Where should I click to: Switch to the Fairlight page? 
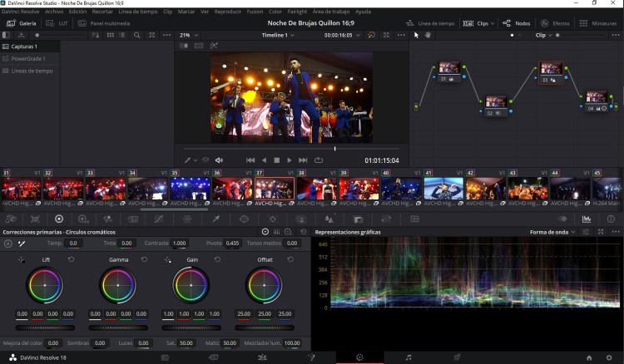coord(409,357)
